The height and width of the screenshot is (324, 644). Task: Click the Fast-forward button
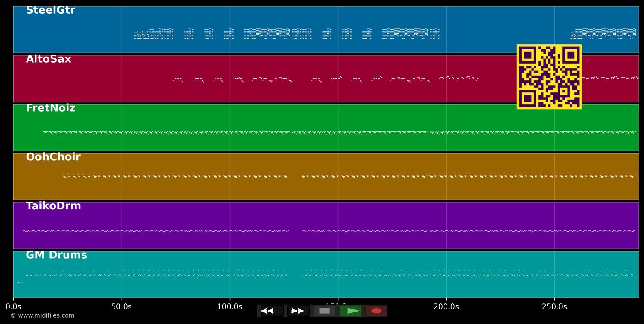pyautogui.click(x=298, y=311)
